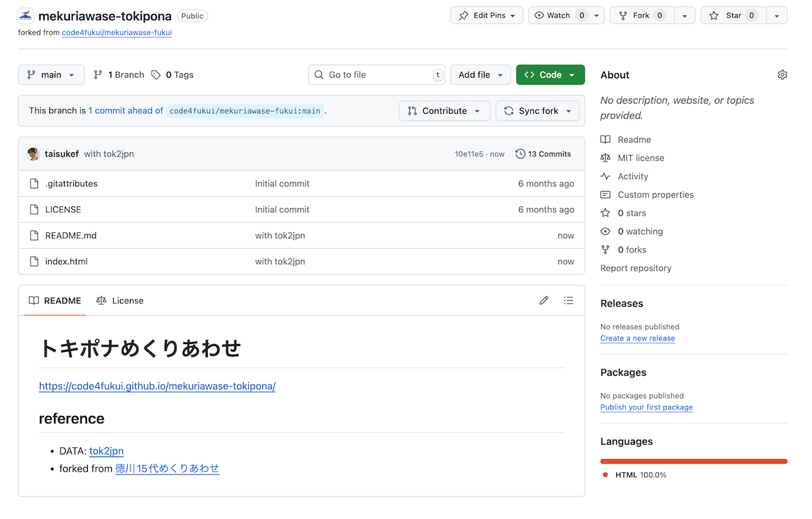
Task: Click the with tok2jpn message for README.md
Action: pos(280,236)
